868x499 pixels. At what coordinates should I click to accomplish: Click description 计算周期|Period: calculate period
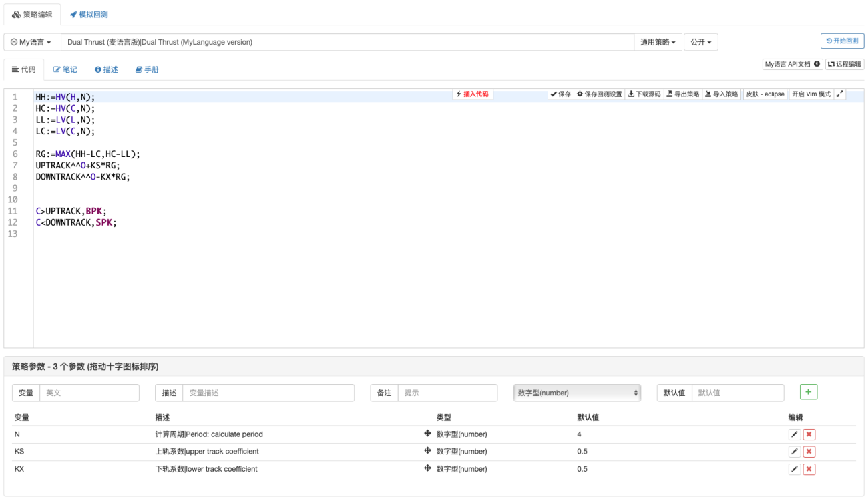[209, 434]
